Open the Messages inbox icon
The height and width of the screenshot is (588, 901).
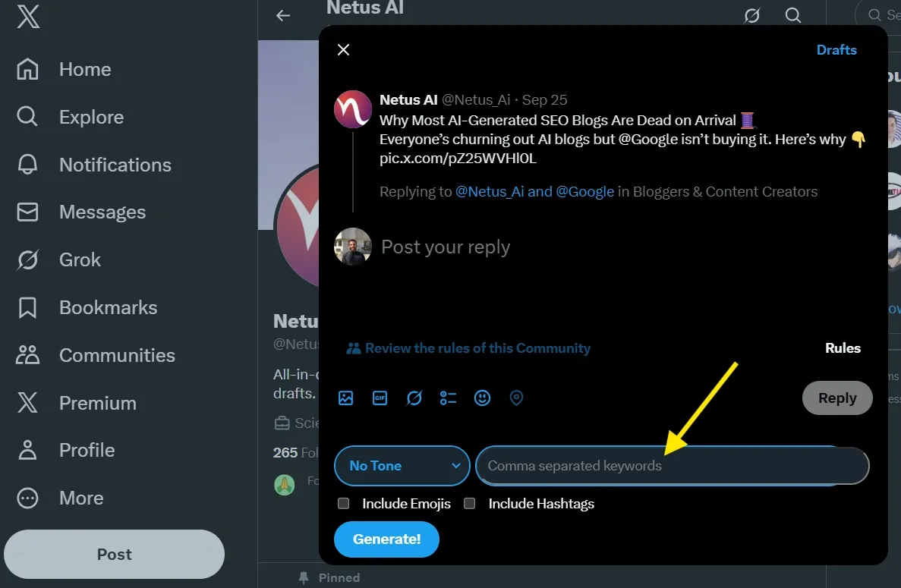(x=102, y=212)
